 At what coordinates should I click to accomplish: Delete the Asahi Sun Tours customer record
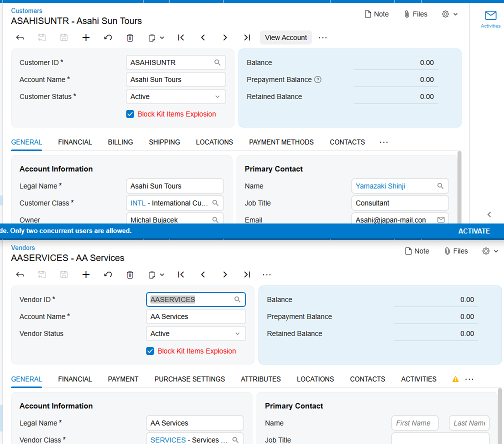[130, 37]
